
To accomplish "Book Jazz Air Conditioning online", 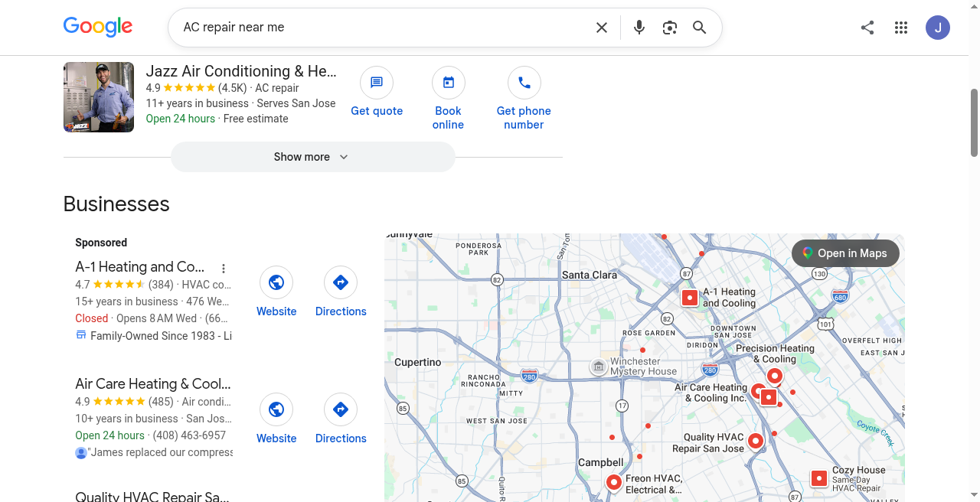I will tap(448, 99).
